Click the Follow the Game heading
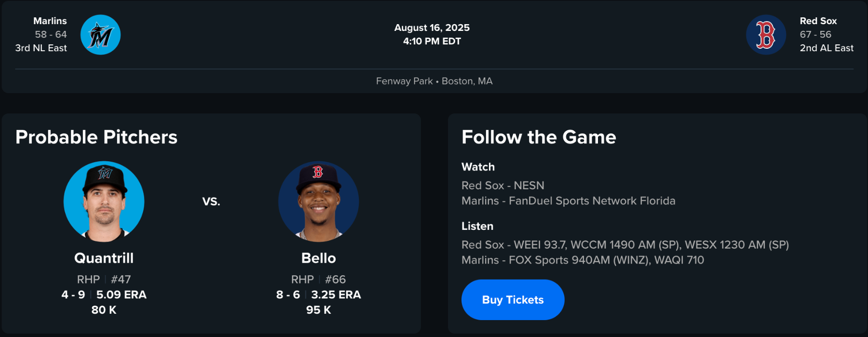 tap(539, 137)
